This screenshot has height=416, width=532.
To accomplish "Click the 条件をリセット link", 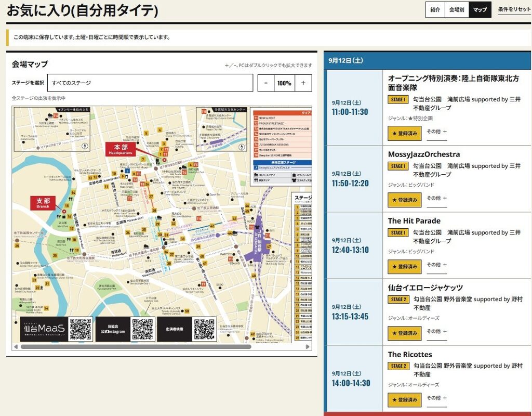I will [x=514, y=9].
